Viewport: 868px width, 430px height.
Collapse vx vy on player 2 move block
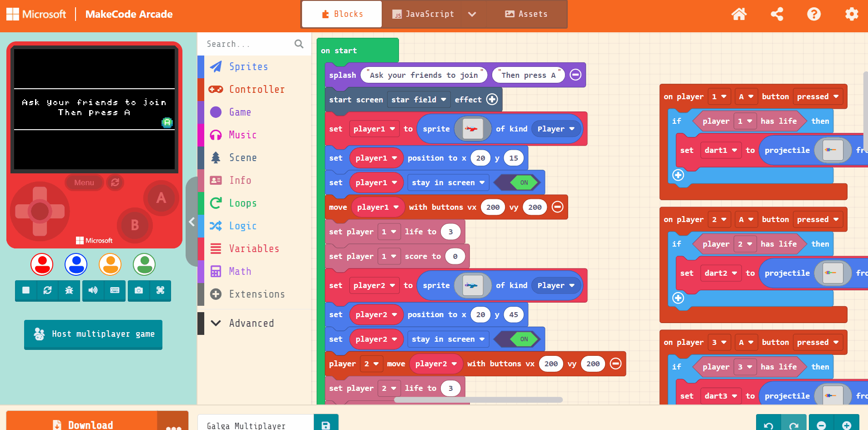616,364
